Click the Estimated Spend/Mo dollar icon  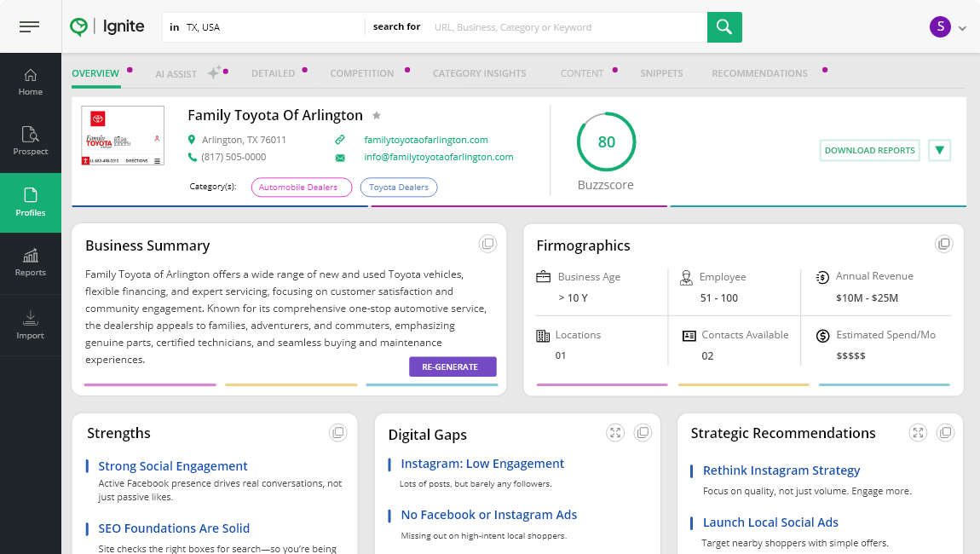[822, 336]
